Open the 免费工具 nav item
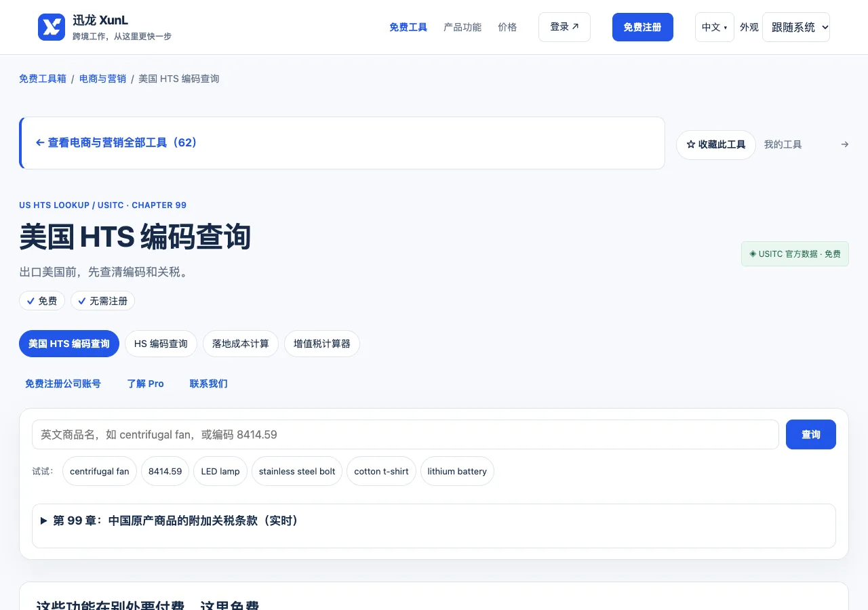 [408, 27]
